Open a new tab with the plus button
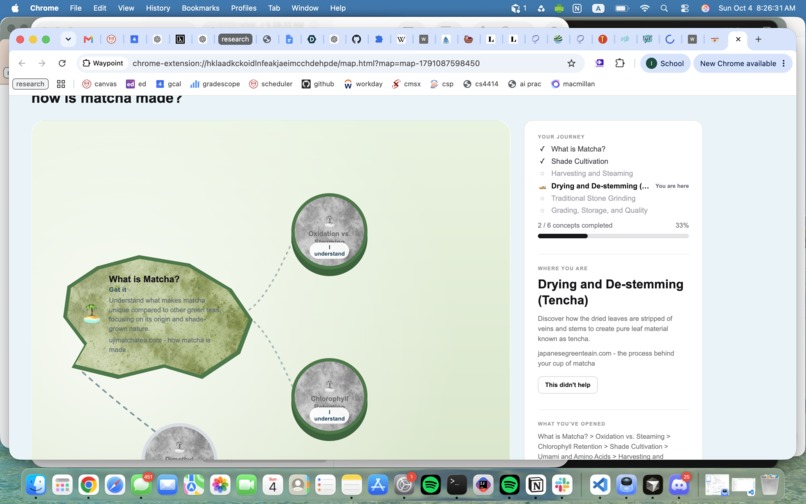 coord(758,39)
